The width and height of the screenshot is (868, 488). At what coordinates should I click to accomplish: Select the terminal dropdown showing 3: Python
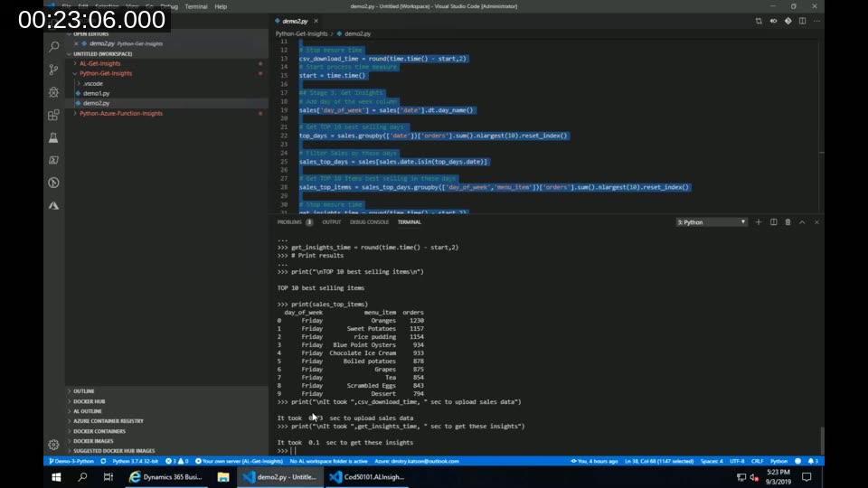pyautogui.click(x=712, y=222)
